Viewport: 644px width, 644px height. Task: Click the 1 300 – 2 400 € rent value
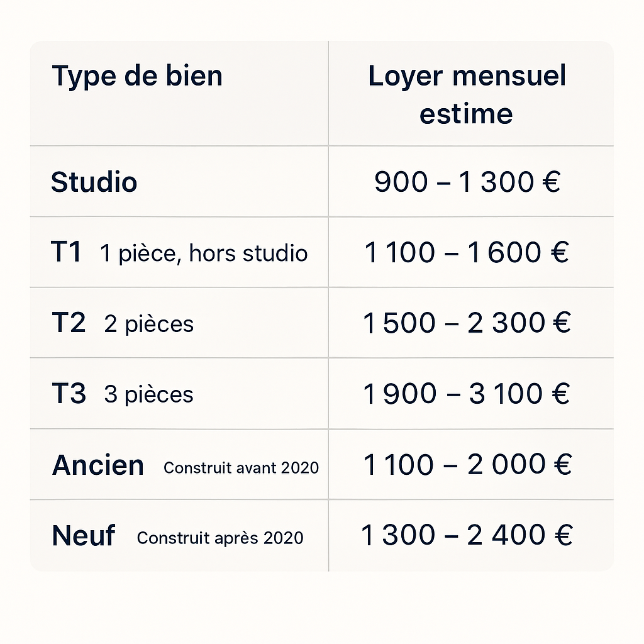(x=467, y=535)
